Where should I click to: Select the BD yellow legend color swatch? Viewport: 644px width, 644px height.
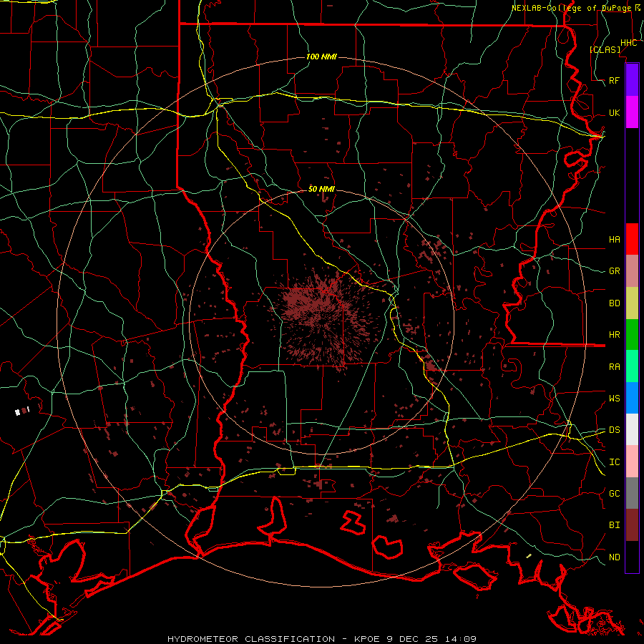coord(632,303)
